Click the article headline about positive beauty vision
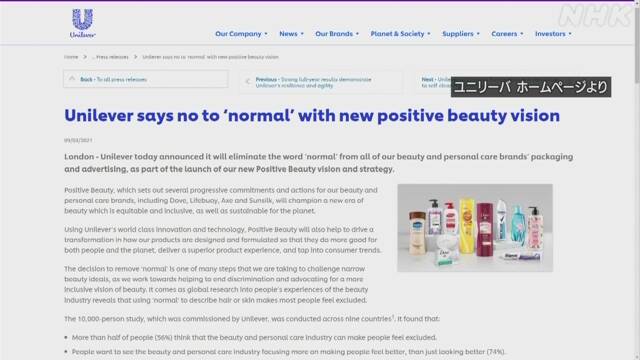 [312, 116]
